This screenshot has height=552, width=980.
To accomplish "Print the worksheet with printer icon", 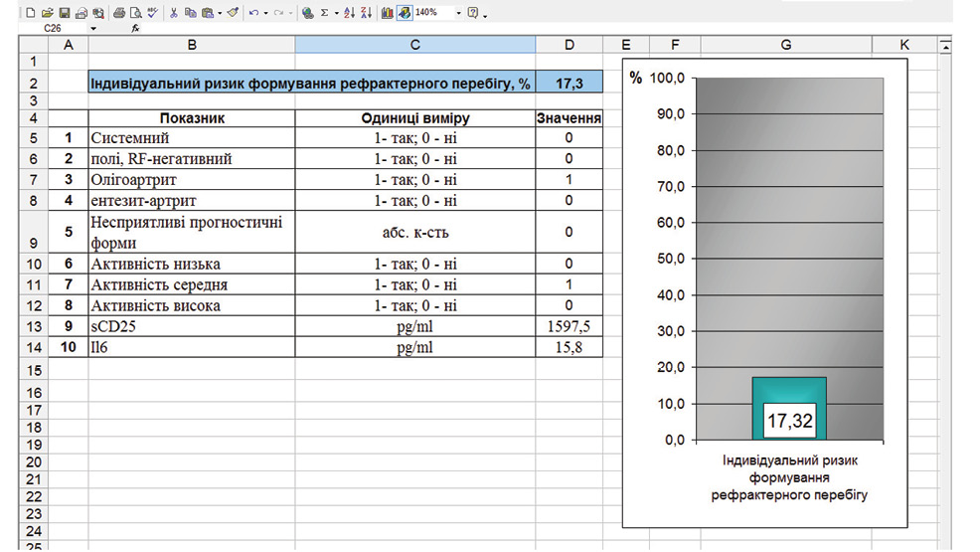I will click(x=119, y=13).
